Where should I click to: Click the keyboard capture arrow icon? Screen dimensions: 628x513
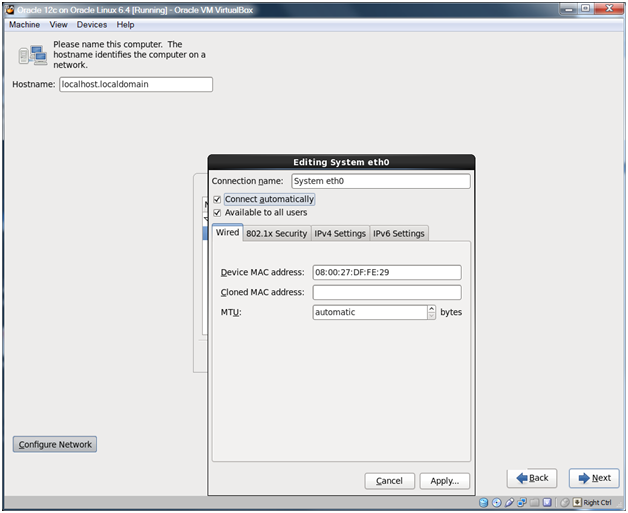[578, 502]
